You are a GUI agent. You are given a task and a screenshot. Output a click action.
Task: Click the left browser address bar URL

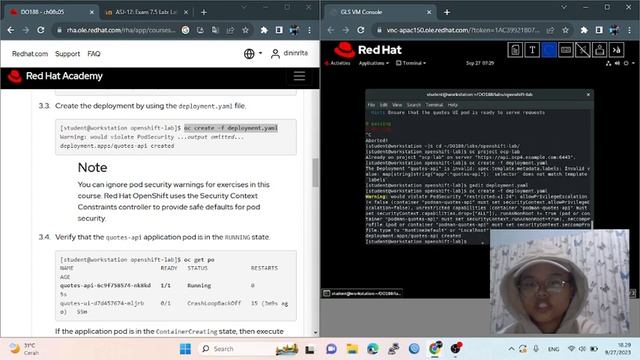[121, 30]
